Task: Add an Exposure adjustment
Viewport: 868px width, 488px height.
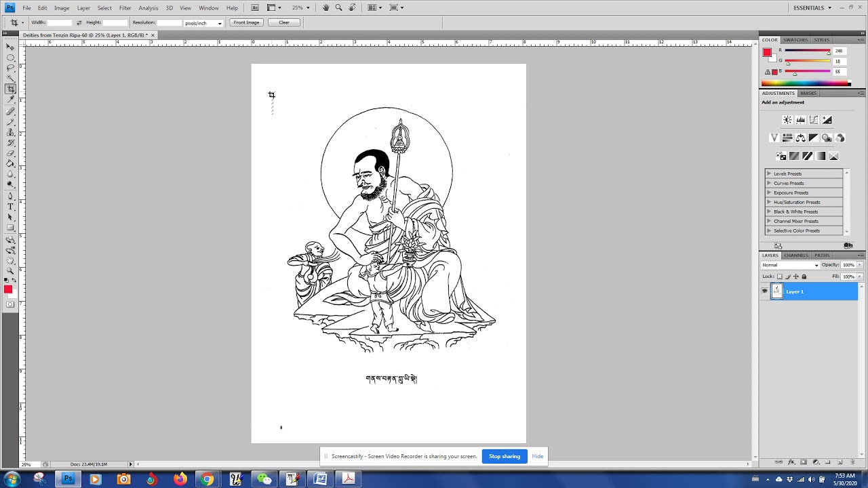Action: click(x=827, y=120)
